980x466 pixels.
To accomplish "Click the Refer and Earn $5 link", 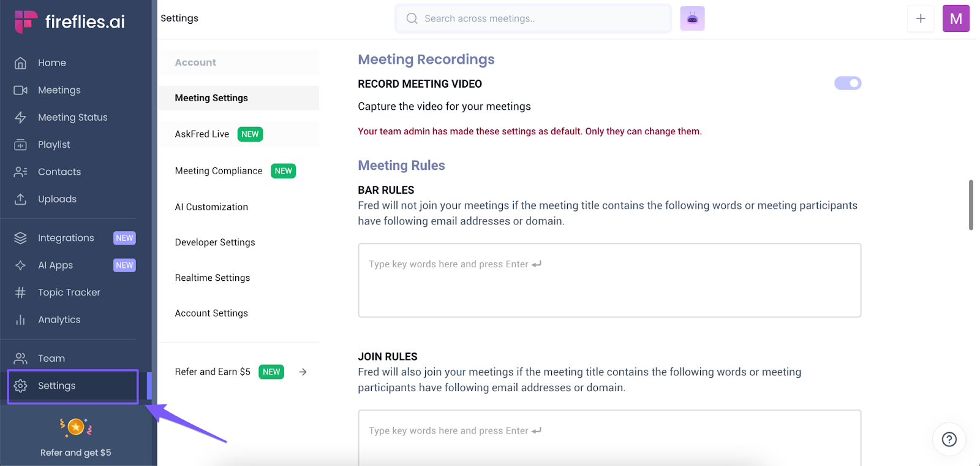I will pos(213,372).
